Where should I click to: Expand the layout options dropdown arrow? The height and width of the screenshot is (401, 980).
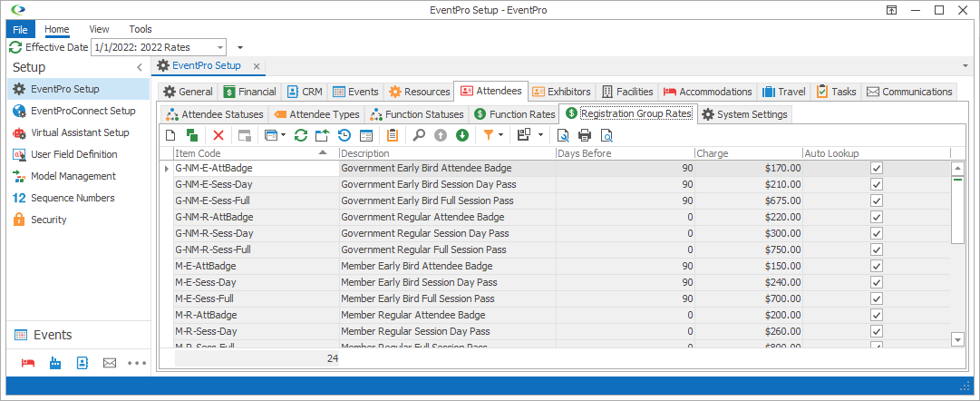click(540, 134)
